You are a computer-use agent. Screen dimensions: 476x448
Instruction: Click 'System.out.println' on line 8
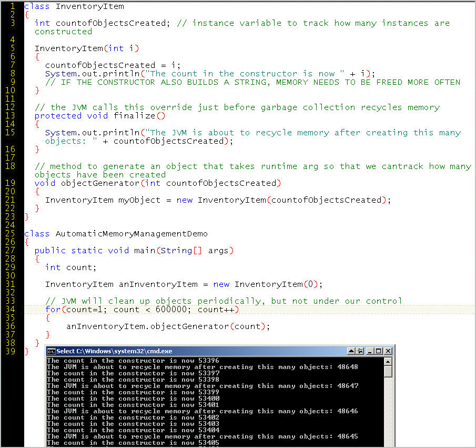point(92,74)
